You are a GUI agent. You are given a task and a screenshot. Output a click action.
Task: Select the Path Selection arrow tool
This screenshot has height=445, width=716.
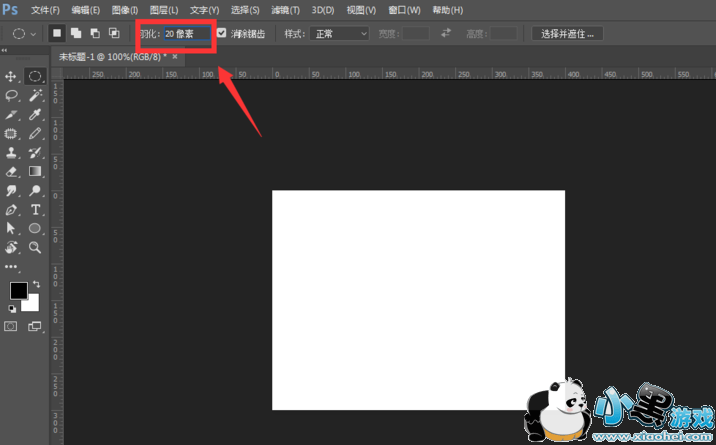(x=11, y=228)
